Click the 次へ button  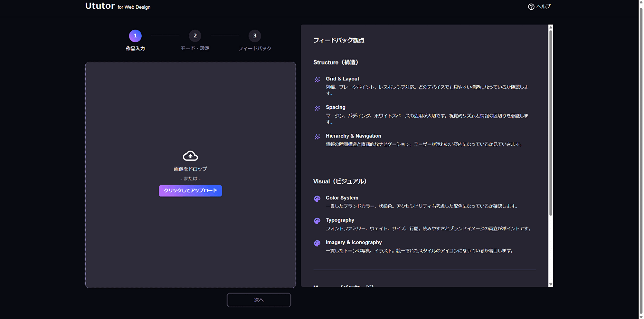click(259, 300)
